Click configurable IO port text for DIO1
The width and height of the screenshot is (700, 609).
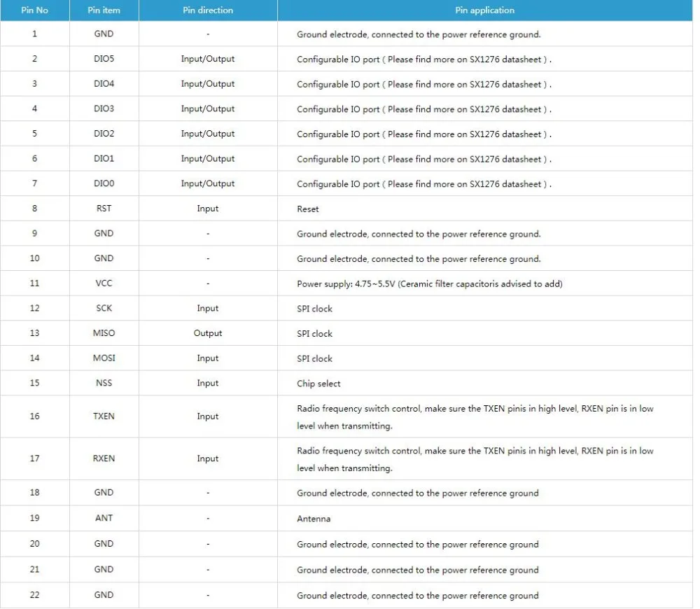[424, 160]
